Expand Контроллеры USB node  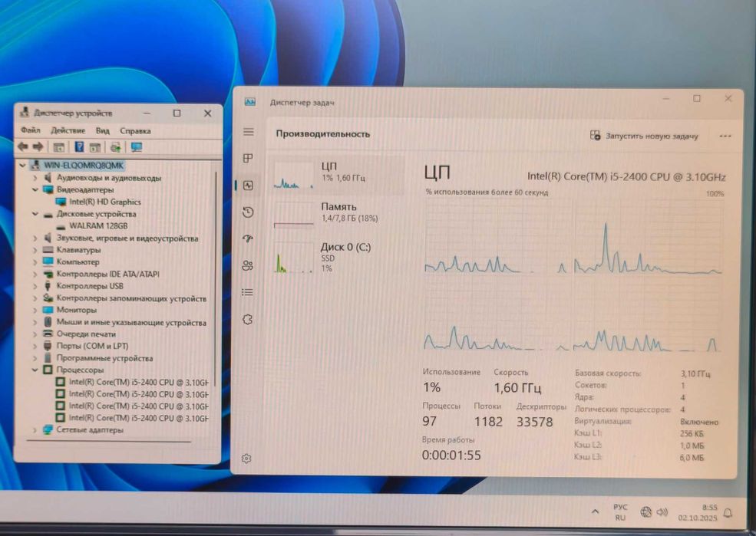(x=35, y=286)
